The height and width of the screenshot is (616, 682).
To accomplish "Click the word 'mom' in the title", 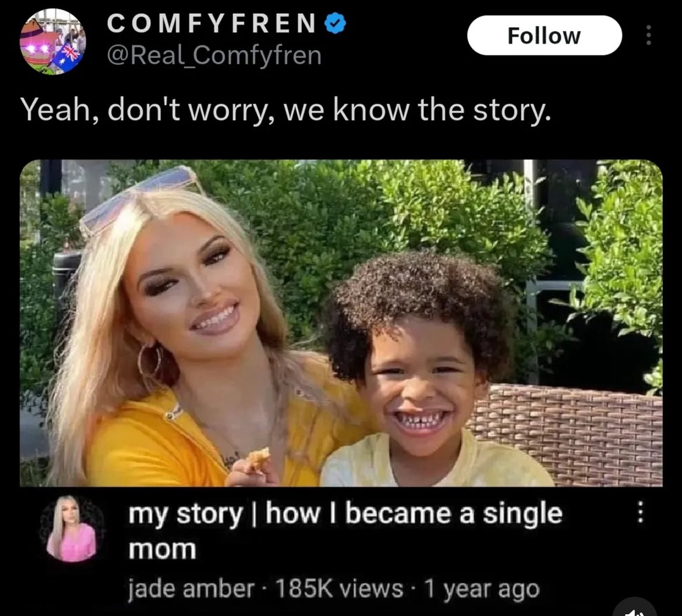I will pos(162,550).
